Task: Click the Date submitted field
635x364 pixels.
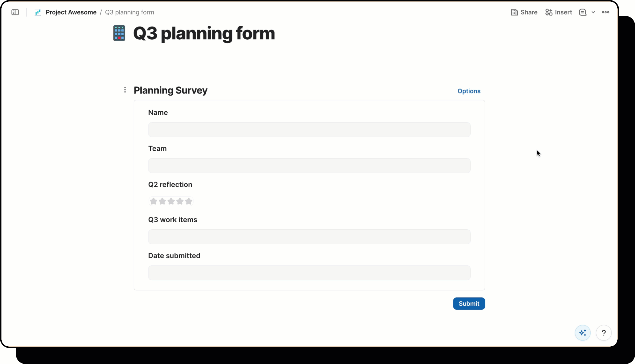Action: tap(309, 273)
